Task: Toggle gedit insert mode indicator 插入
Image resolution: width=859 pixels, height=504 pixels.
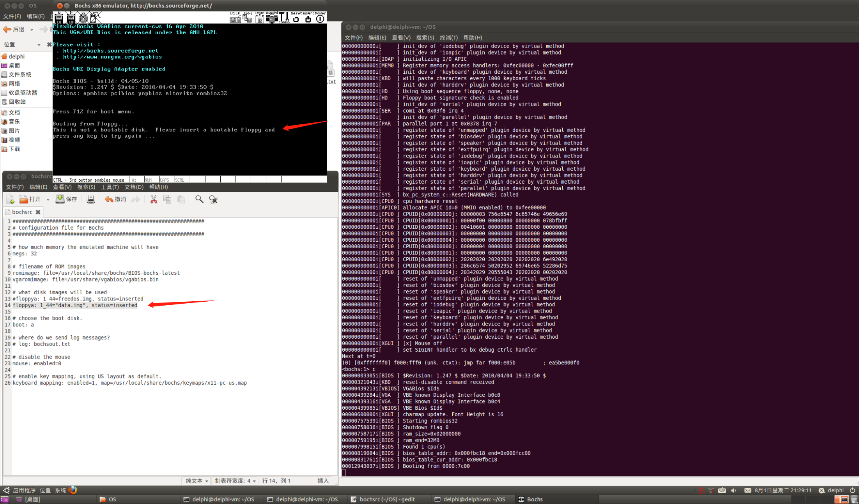Action: coord(323,481)
